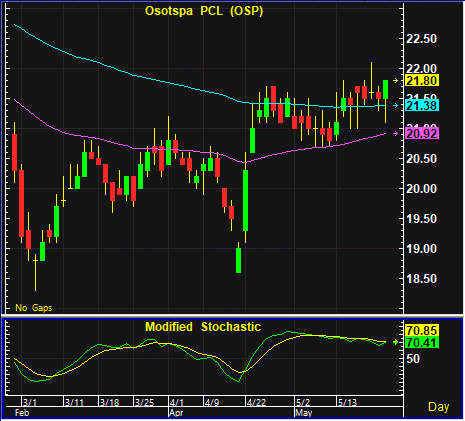465x421 pixels.
Task: Click the yellow arrow beside 21.80
Action: 396,81
